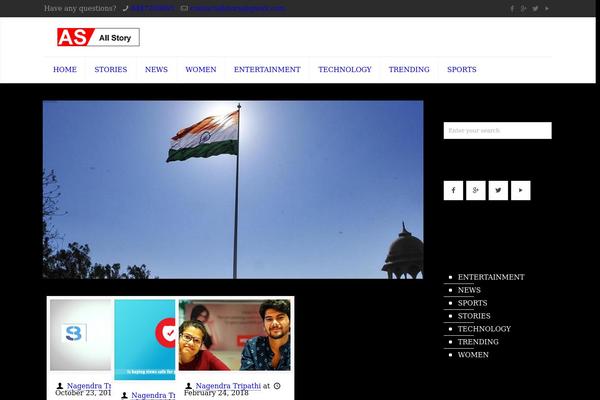Select ENTERTAINMENT in the sidebar category list
The height and width of the screenshot is (400, 600).
491,277
